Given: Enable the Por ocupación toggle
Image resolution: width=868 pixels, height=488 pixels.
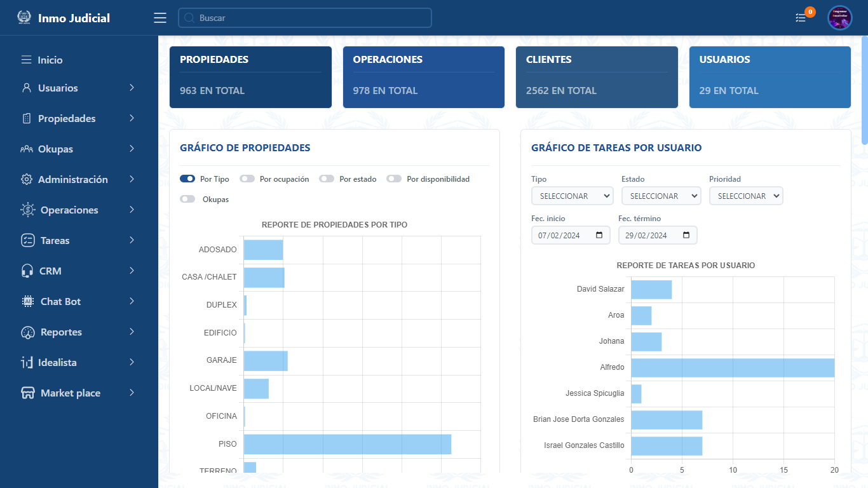Looking at the screenshot, I should pyautogui.click(x=247, y=179).
